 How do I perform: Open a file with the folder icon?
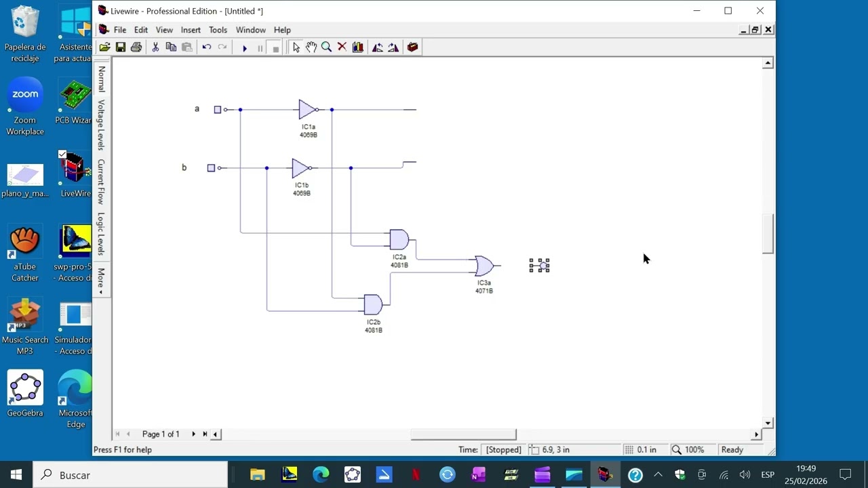click(104, 47)
